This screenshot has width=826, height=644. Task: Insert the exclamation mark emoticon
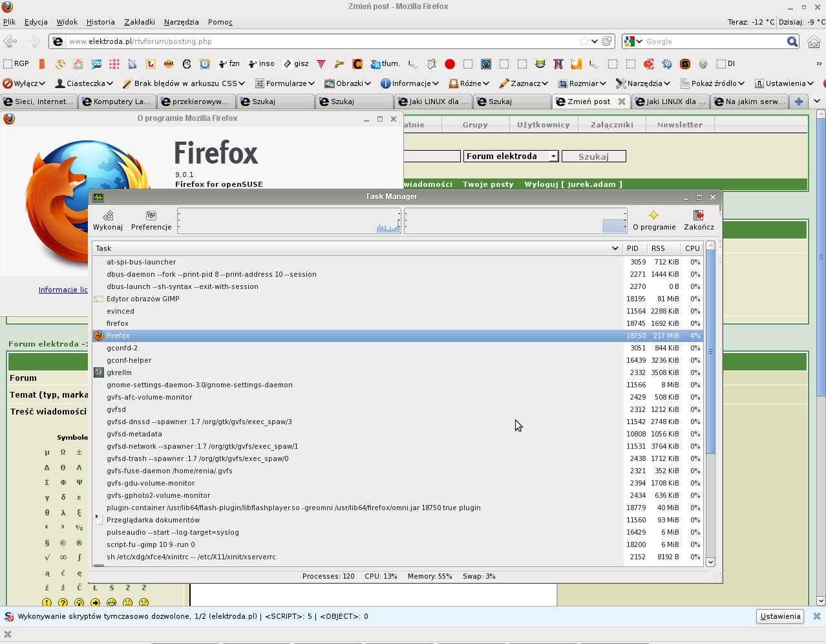point(47,603)
